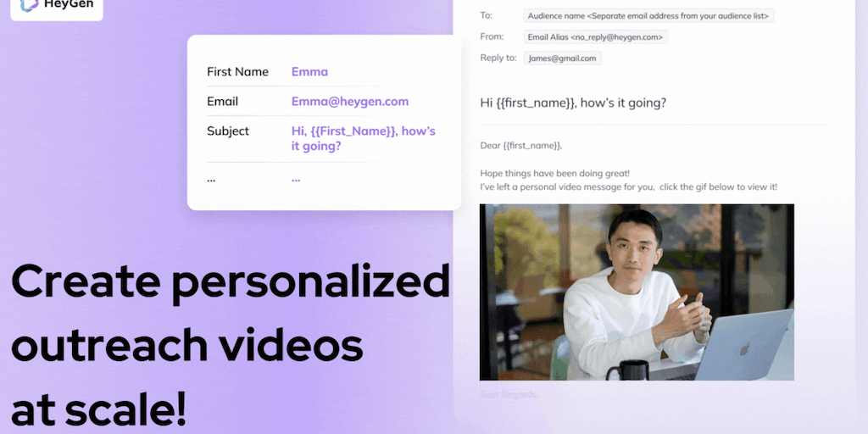Click the First Name value 'Emma'

tap(309, 72)
